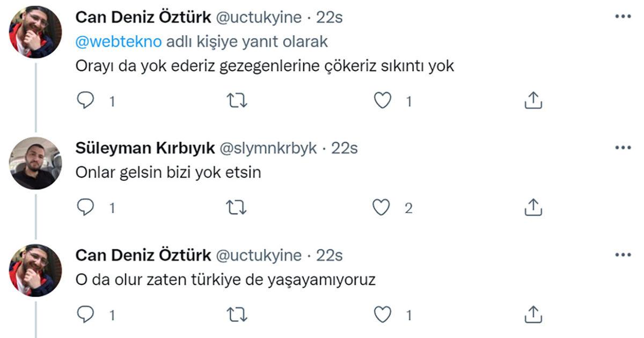Share Süleyman Kırbıyık's tweet
Viewport: 644px width, 338px height.
(x=533, y=208)
